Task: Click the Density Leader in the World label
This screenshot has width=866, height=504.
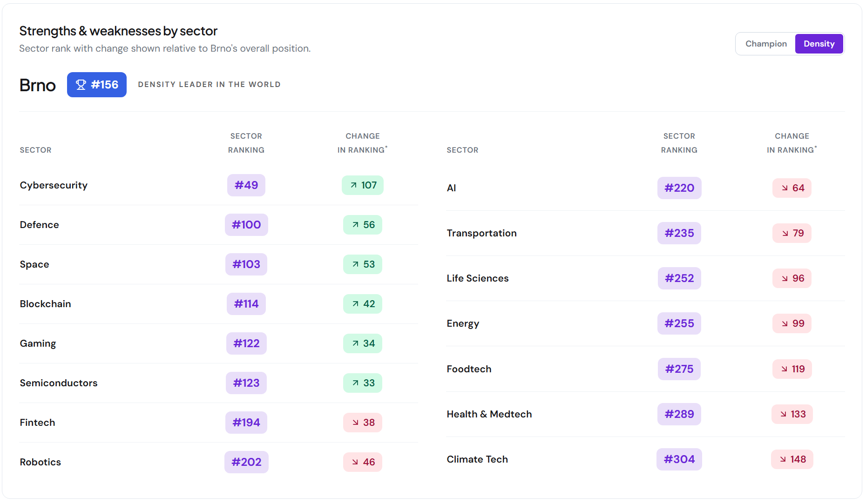Action: [x=209, y=85]
